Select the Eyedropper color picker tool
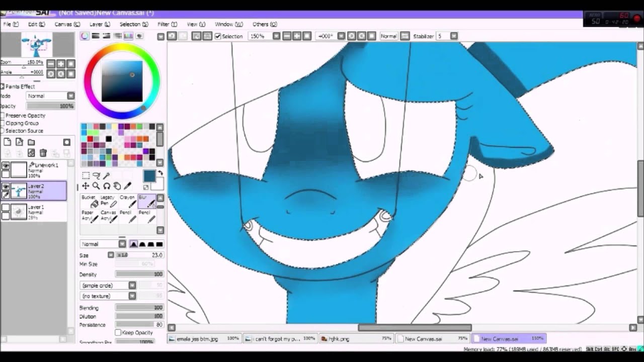 point(127,186)
